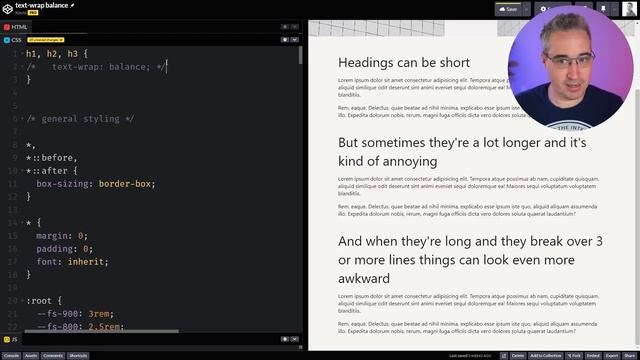Open CSS editor settings gear
Viewport: 640px width, 360px height.
point(284,40)
